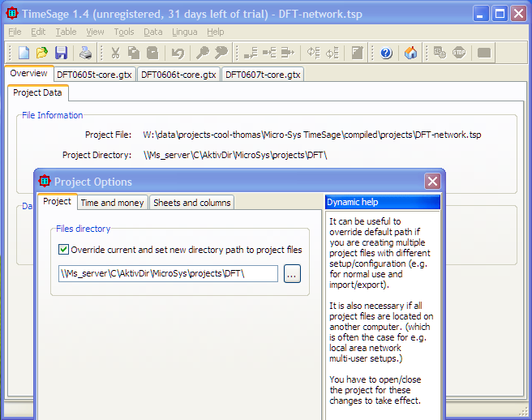Click the gray sheet options toolbar icon
This screenshot has width=532, height=420.
click(358, 53)
